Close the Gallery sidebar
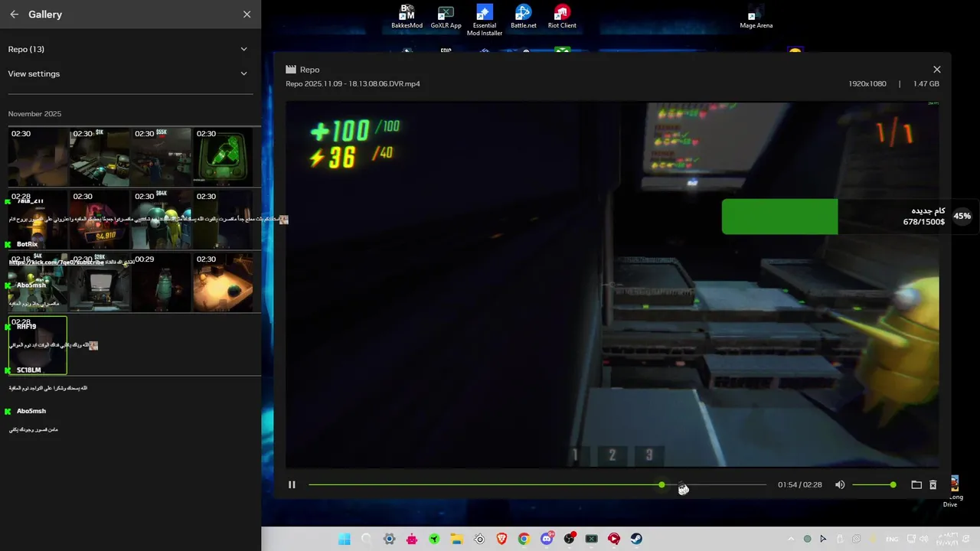The image size is (980, 551). [x=247, y=15]
